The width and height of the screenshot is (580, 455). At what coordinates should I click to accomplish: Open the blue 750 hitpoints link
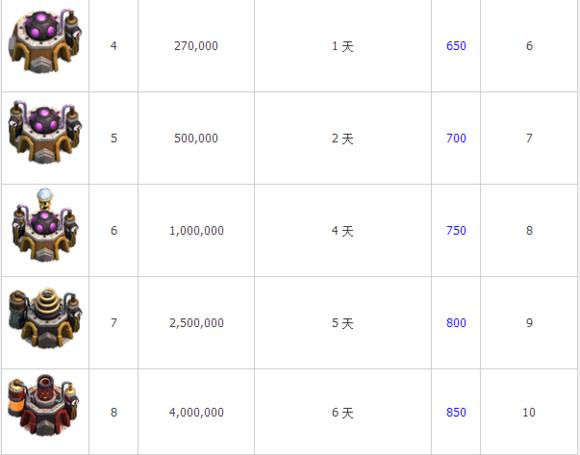tap(456, 231)
